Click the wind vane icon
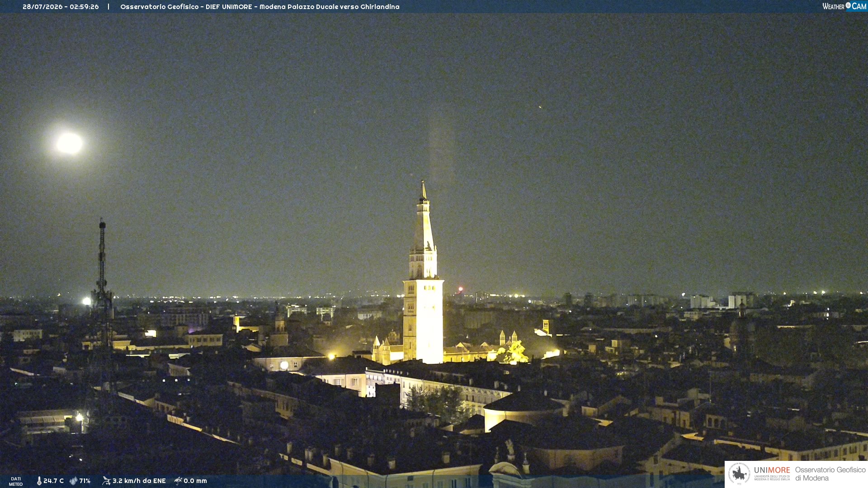 pos(106,481)
